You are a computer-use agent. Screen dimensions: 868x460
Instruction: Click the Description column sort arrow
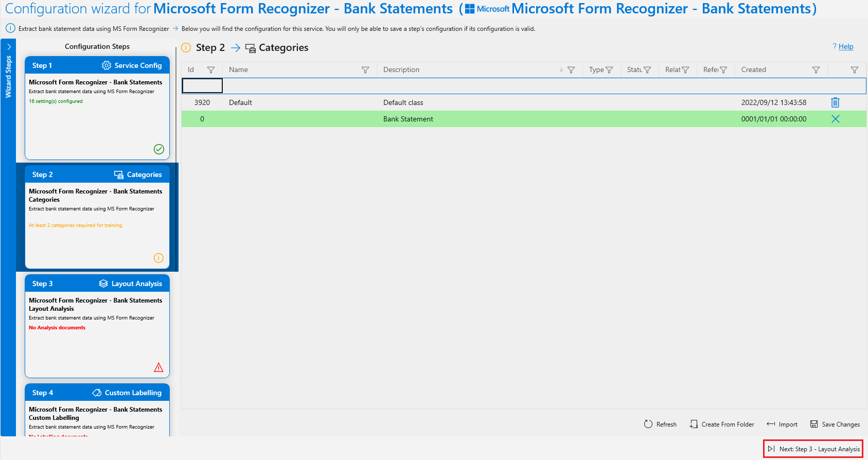561,70
